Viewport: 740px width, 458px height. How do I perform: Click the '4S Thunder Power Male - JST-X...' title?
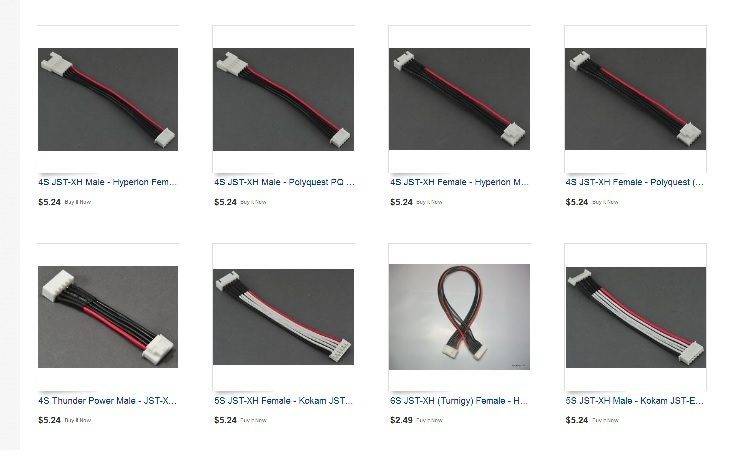[x=108, y=401]
